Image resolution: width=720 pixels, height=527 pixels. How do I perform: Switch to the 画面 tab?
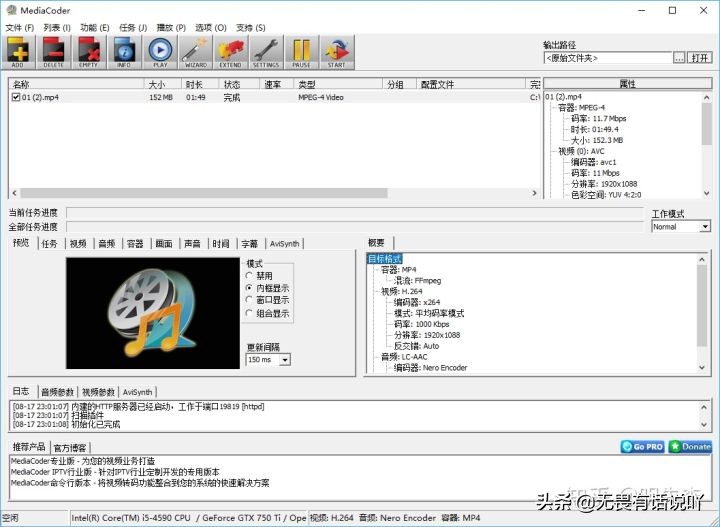tap(164, 244)
